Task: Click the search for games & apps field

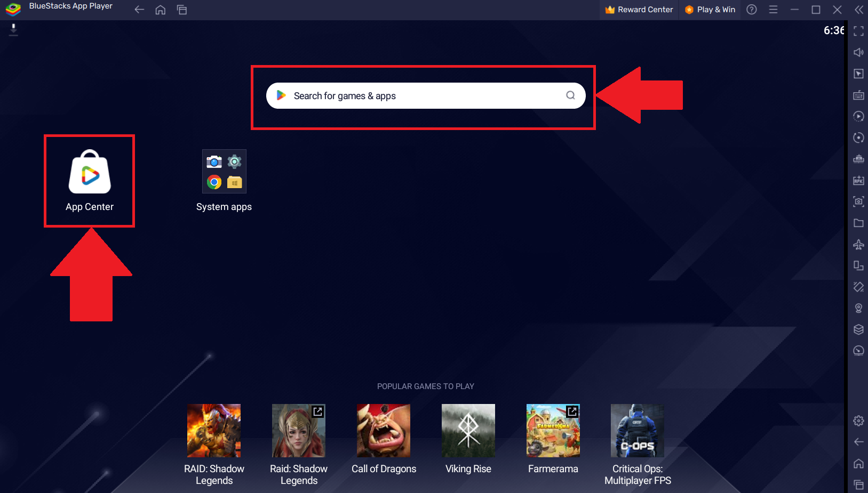Action: (x=425, y=95)
